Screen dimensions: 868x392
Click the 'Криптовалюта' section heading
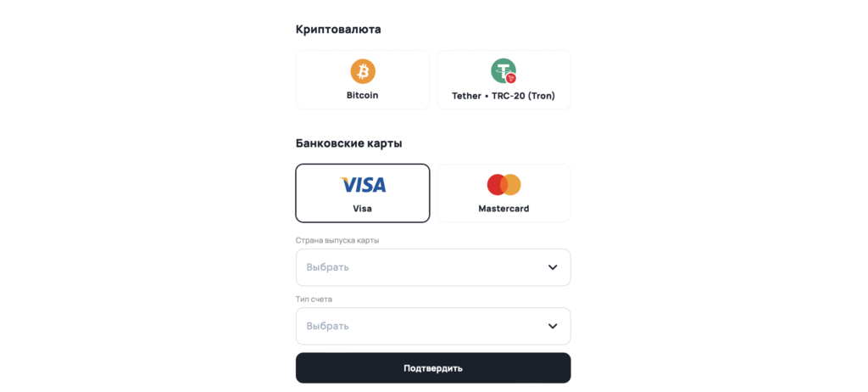coord(338,29)
